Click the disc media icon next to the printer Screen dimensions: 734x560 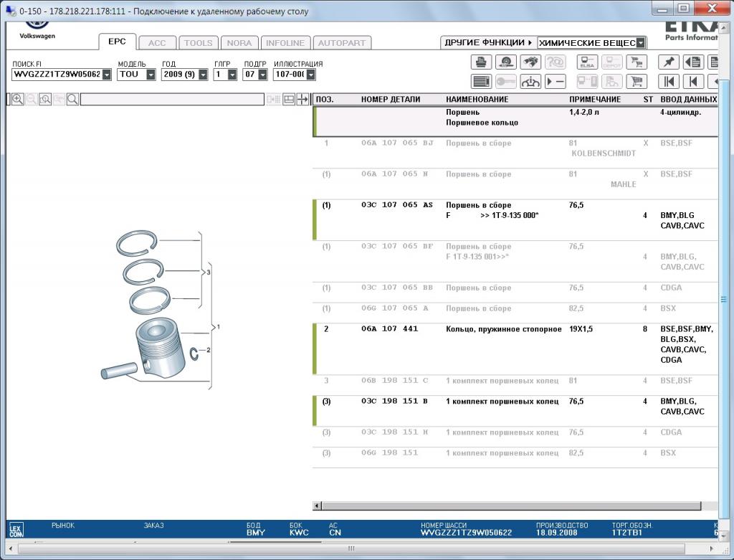point(506,62)
